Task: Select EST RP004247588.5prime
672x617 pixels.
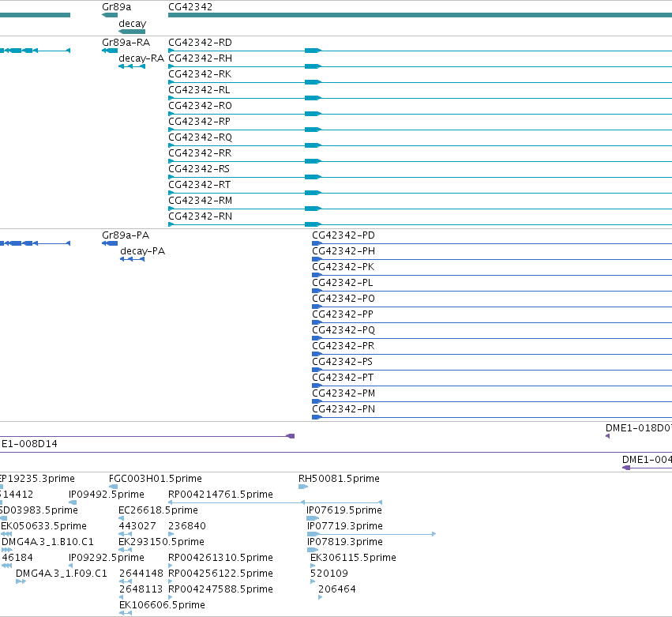Action: click(221, 590)
